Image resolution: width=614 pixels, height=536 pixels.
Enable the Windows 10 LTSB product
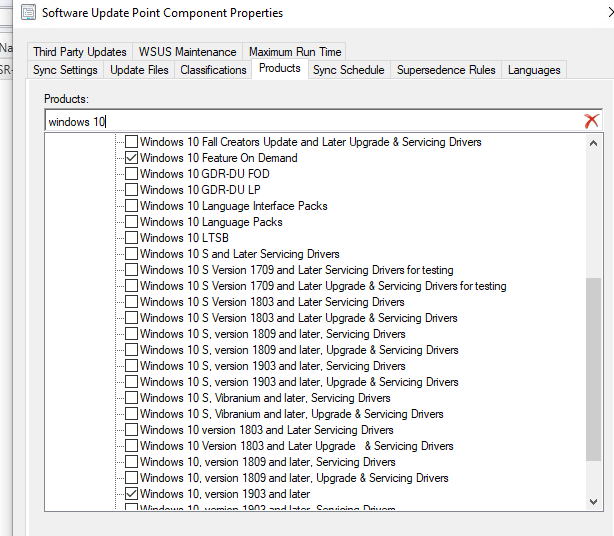point(131,238)
